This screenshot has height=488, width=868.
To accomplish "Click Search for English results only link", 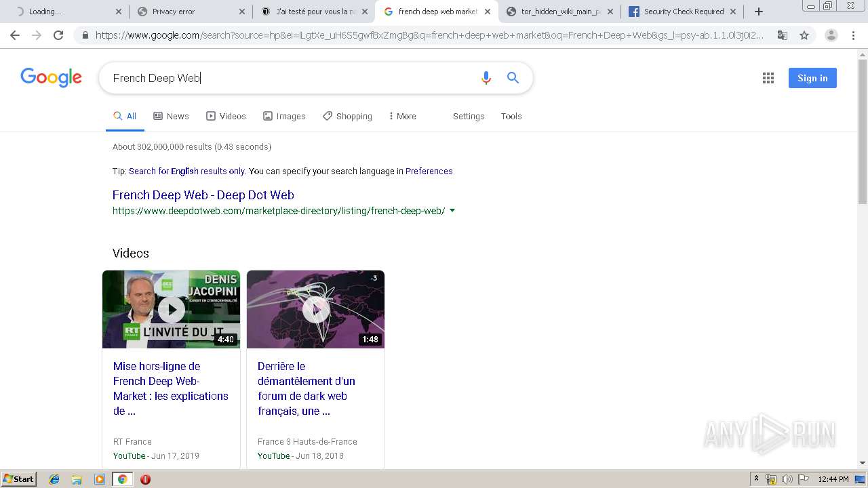I will [186, 171].
